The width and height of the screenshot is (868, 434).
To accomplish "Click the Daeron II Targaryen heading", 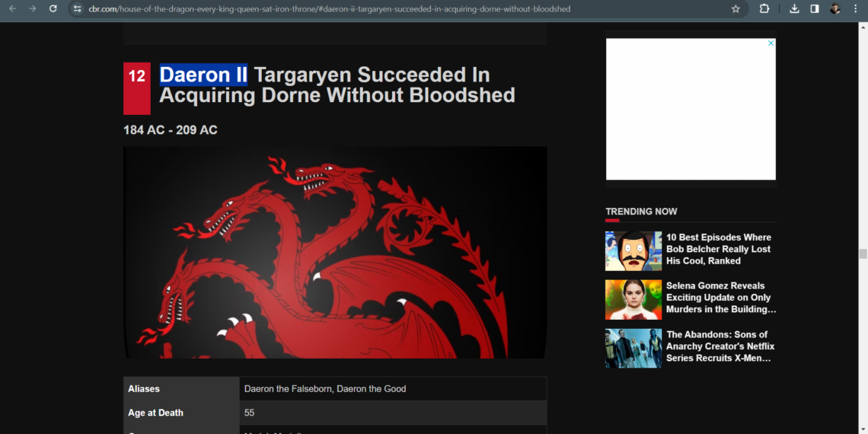I will 337,85.
